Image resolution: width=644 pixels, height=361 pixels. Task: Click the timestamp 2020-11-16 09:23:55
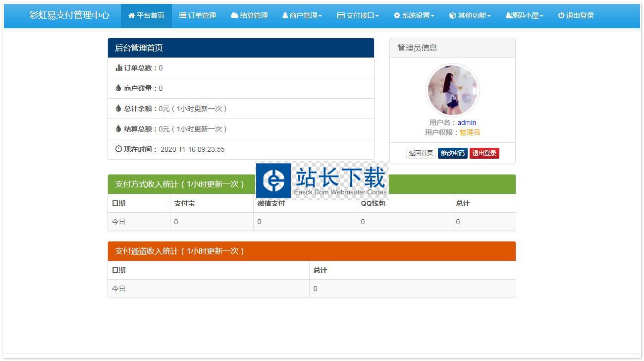click(192, 149)
